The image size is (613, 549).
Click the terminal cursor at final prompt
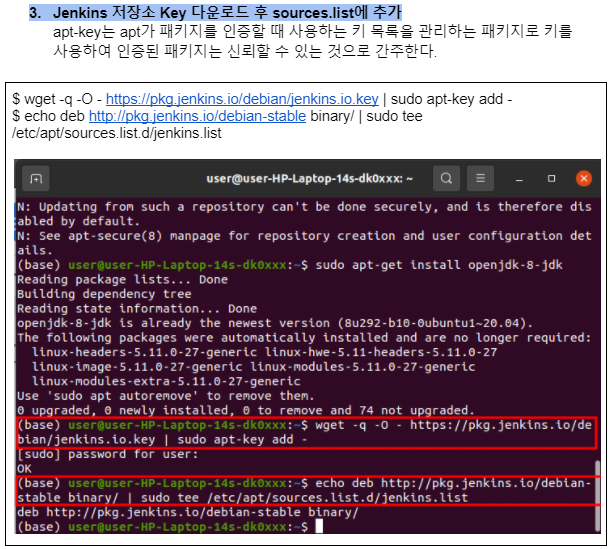319,526
